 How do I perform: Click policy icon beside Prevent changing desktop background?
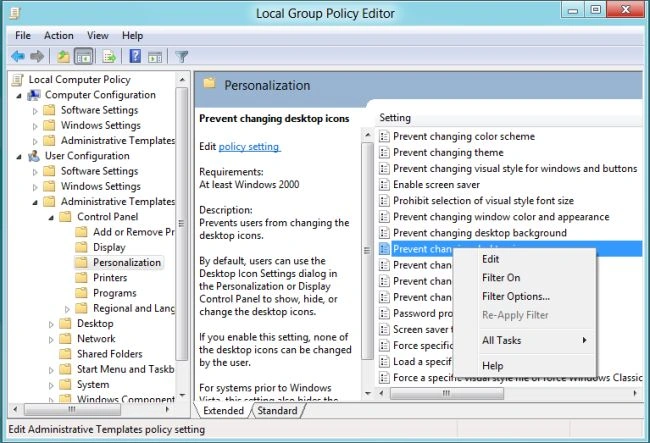click(384, 233)
